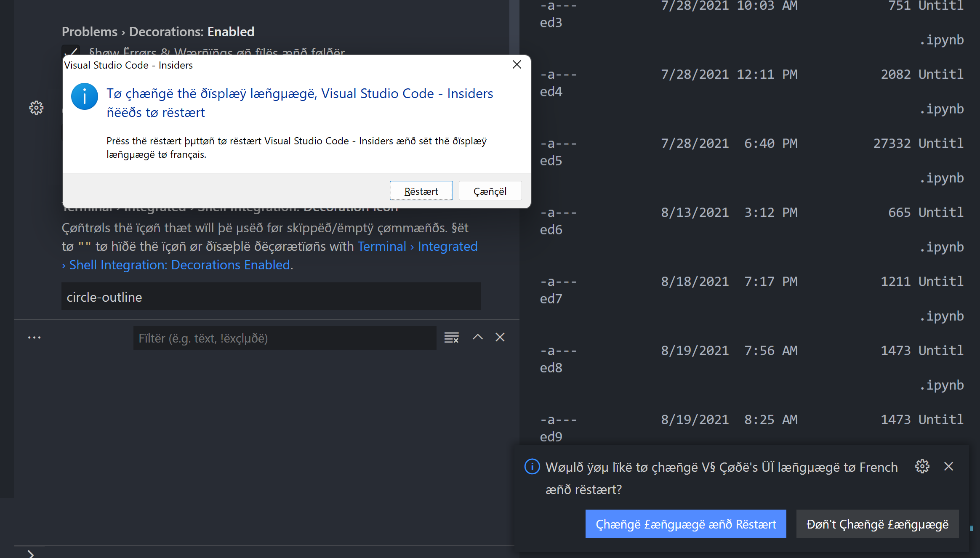Image resolution: width=980 pixels, height=558 pixels.
Task: Click the Restart button in the dialog
Action: pyautogui.click(x=421, y=191)
